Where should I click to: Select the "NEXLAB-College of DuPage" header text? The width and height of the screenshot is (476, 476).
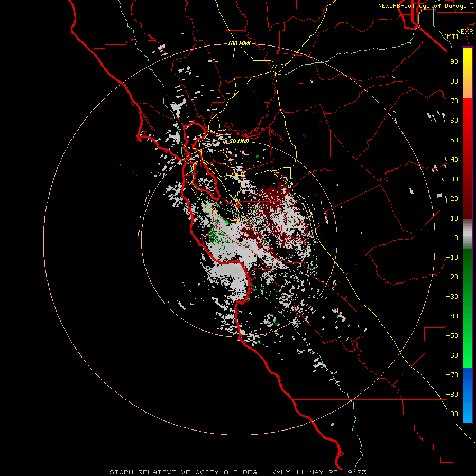pos(422,6)
